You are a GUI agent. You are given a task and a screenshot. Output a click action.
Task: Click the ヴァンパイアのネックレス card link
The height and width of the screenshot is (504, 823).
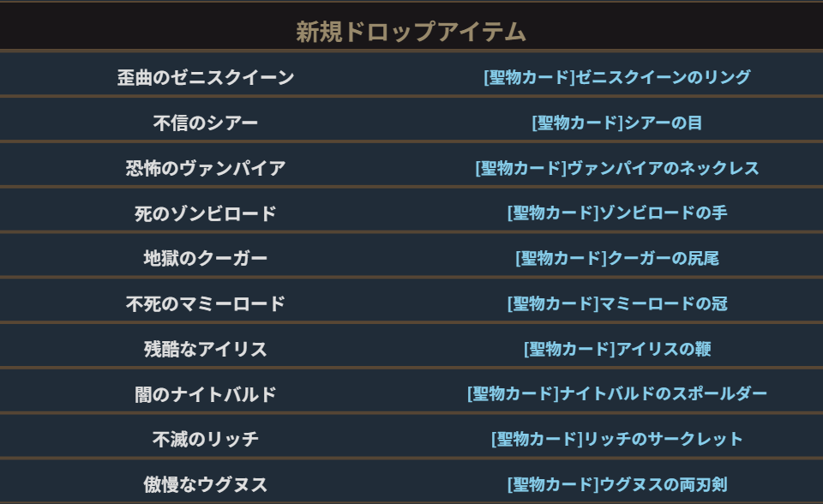click(x=616, y=168)
